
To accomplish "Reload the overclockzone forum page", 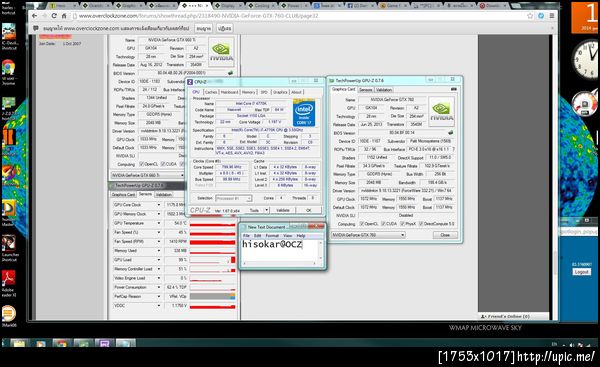I will coord(54,16).
